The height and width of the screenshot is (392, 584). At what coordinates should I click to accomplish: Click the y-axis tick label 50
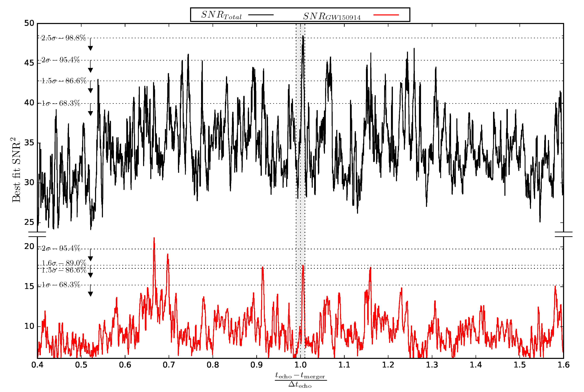coord(29,23)
